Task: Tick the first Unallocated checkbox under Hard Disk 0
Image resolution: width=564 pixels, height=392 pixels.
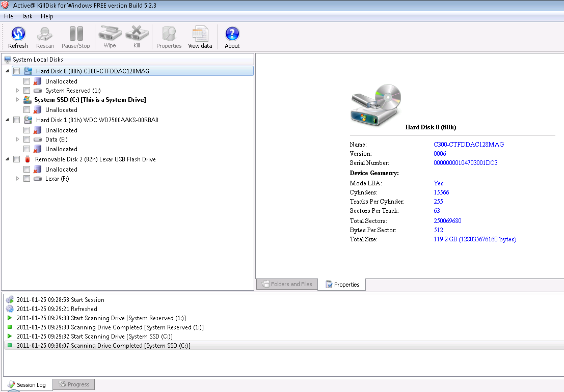Action: tap(26, 81)
